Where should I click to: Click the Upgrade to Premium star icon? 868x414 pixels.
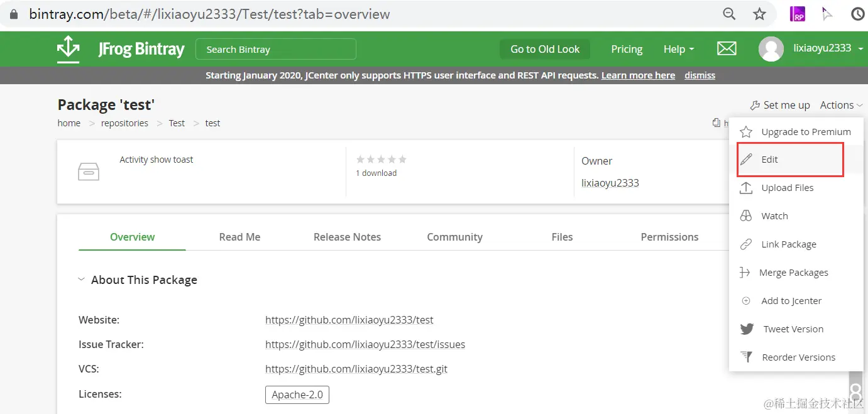[x=746, y=132]
